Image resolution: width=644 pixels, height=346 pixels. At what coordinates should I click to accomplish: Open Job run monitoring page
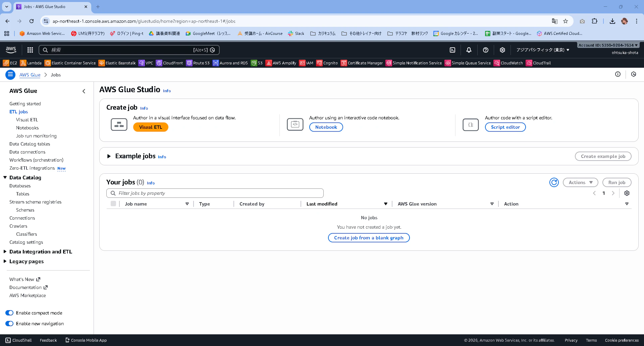tap(36, 136)
